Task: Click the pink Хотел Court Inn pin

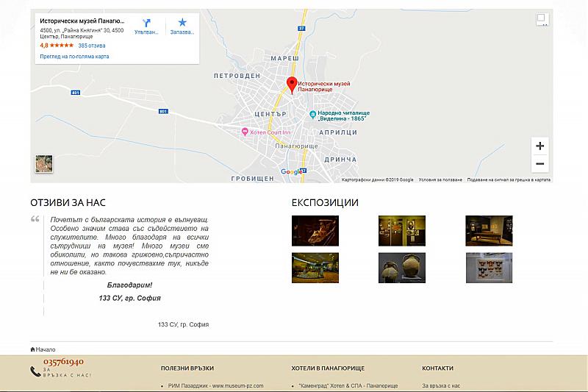Action: (245, 132)
